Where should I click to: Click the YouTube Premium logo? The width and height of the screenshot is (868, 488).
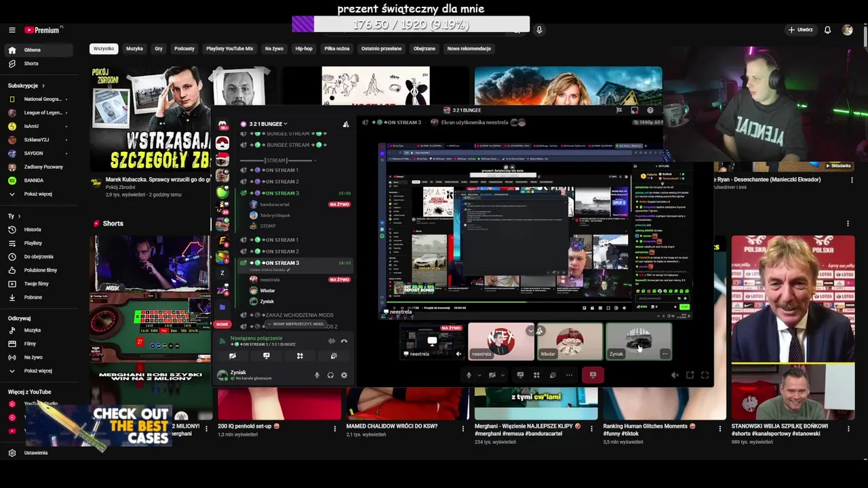click(x=43, y=30)
